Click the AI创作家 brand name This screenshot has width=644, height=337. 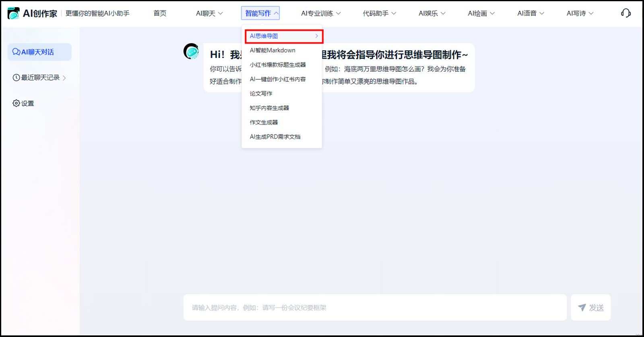[x=40, y=13]
